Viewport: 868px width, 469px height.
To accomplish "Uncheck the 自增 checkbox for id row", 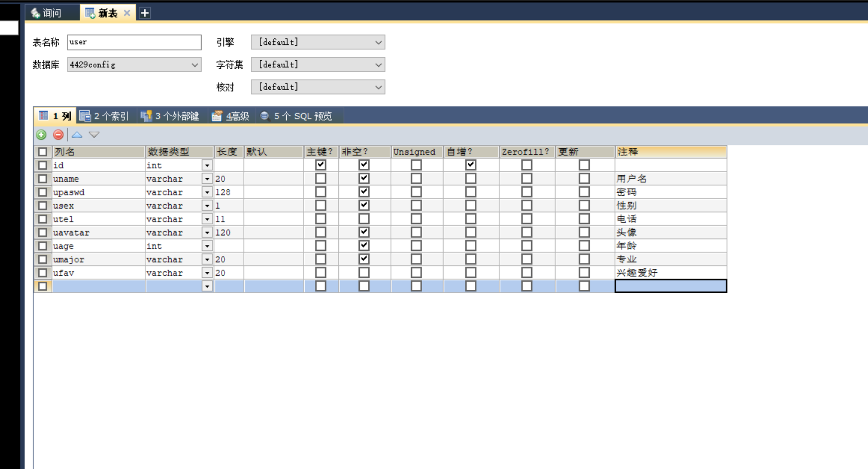I will point(470,165).
